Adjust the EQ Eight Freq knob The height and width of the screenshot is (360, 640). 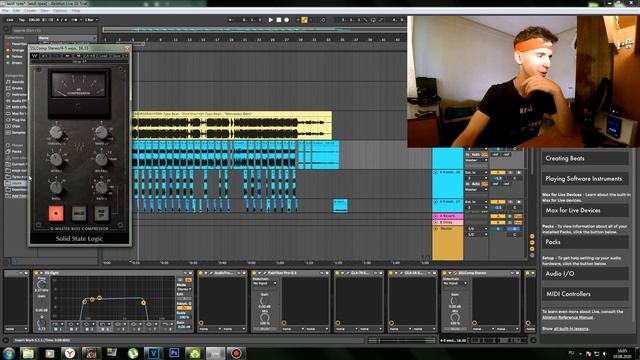(x=42, y=284)
